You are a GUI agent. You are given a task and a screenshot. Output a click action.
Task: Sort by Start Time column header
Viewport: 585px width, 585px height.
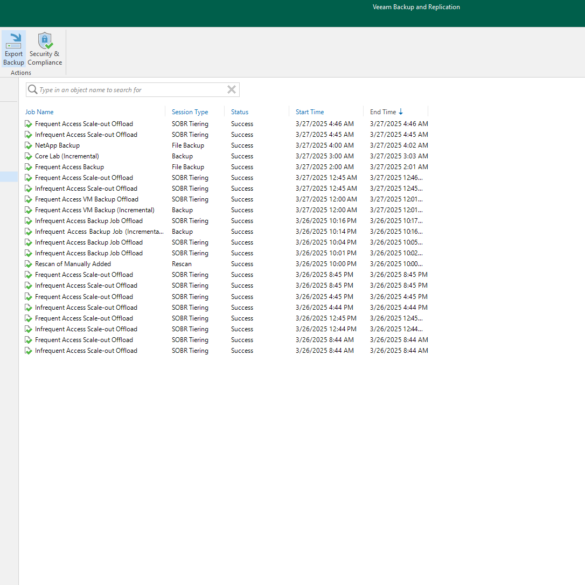(310, 112)
